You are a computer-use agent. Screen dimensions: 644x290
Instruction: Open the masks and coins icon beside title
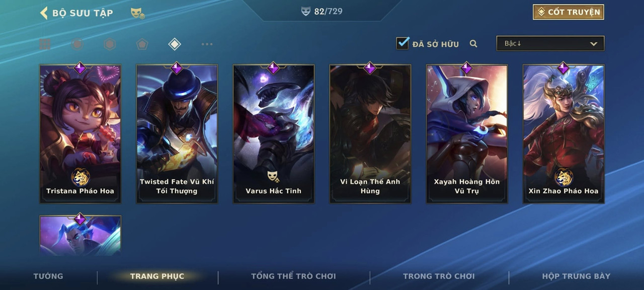click(x=137, y=13)
